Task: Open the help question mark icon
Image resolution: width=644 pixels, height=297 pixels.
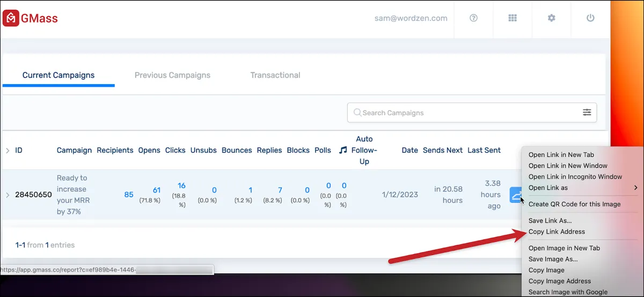Action: (x=473, y=18)
